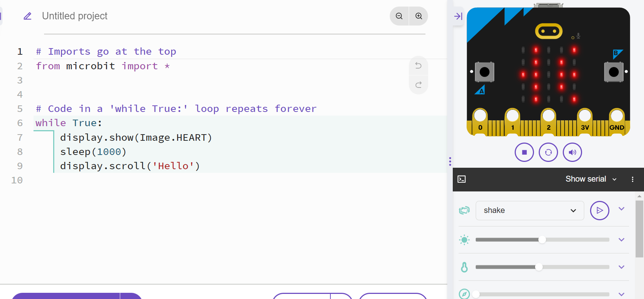Screen dimensions: 644x299
Task: Click the temperature thermometer icon
Action: [x=464, y=267]
